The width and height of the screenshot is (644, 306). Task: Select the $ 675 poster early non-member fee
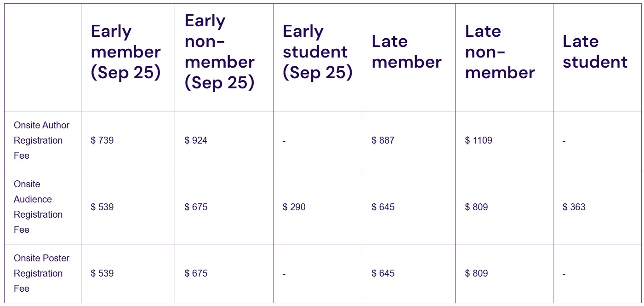click(196, 273)
